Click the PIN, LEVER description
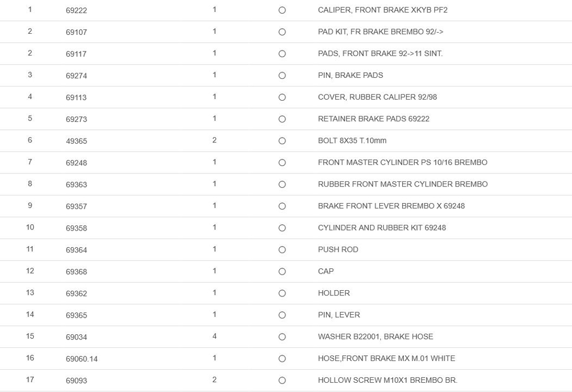 pyautogui.click(x=339, y=315)
